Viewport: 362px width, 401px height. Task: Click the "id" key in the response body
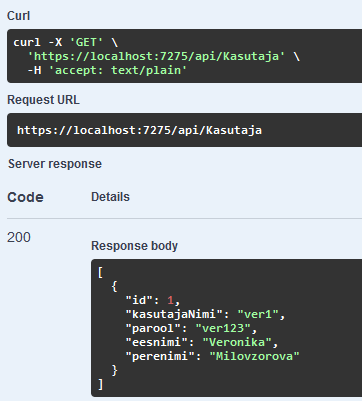click(139, 300)
